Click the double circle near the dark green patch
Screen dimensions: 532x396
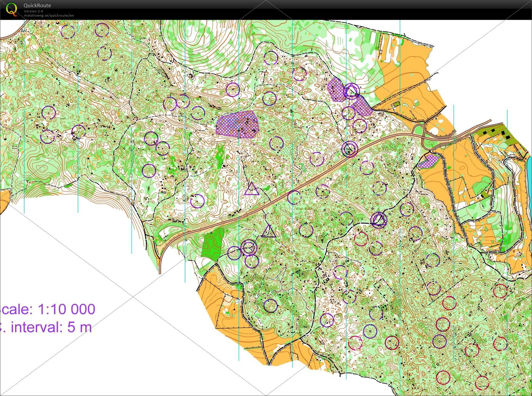[248, 247]
